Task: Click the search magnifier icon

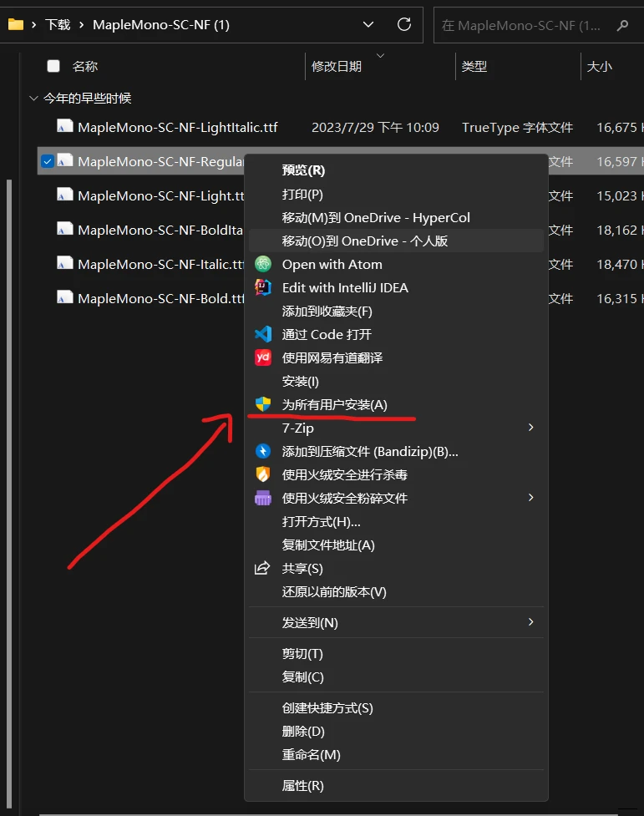Action: click(622, 25)
